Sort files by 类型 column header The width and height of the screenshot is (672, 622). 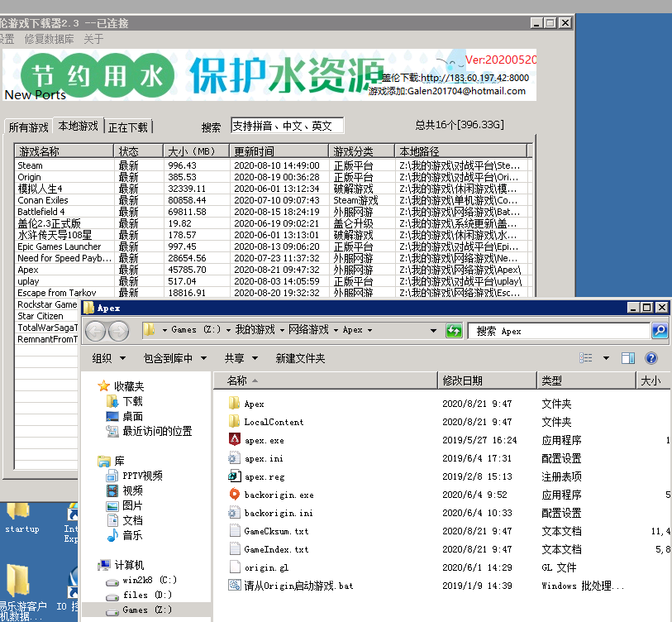tap(586, 380)
